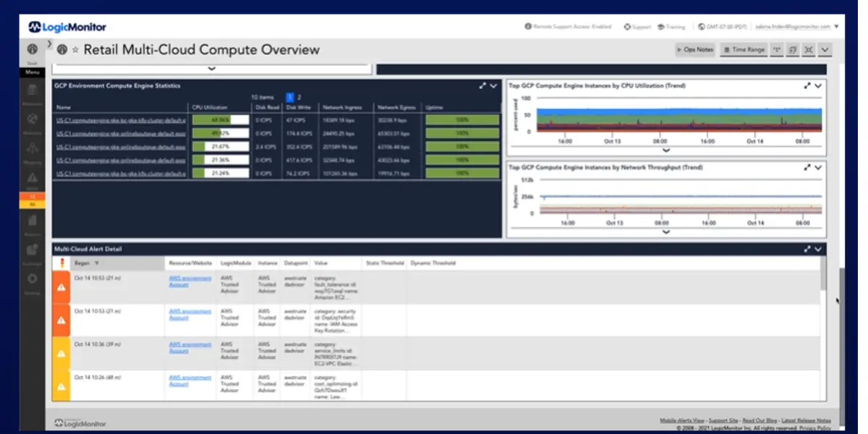Maximize the Network Throughput Trend graph widget
This screenshot has height=434, width=868.
[807, 167]
